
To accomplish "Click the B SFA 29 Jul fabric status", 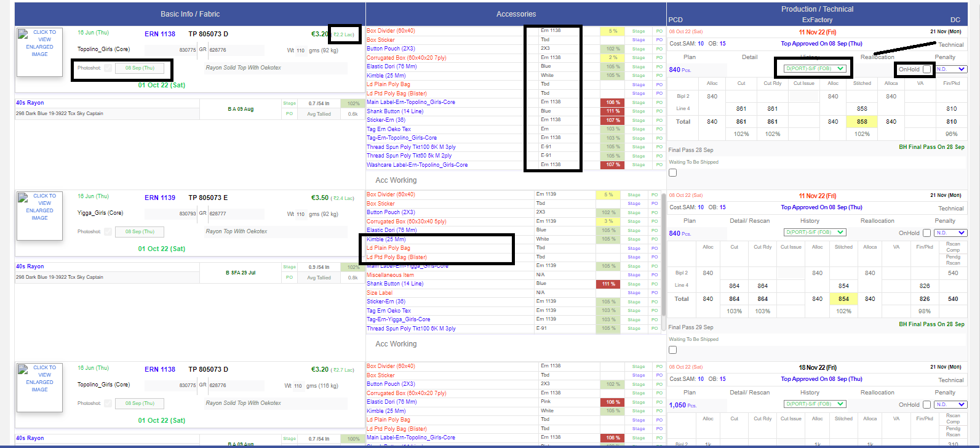I will tap(241, 273).
